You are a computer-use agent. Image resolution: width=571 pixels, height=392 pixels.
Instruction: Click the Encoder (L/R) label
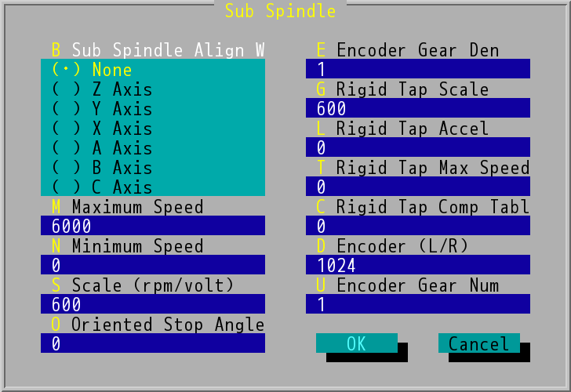392,245
